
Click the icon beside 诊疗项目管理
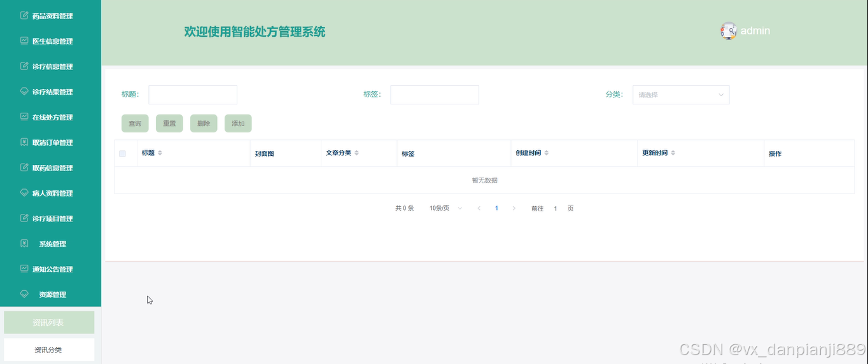24,218
